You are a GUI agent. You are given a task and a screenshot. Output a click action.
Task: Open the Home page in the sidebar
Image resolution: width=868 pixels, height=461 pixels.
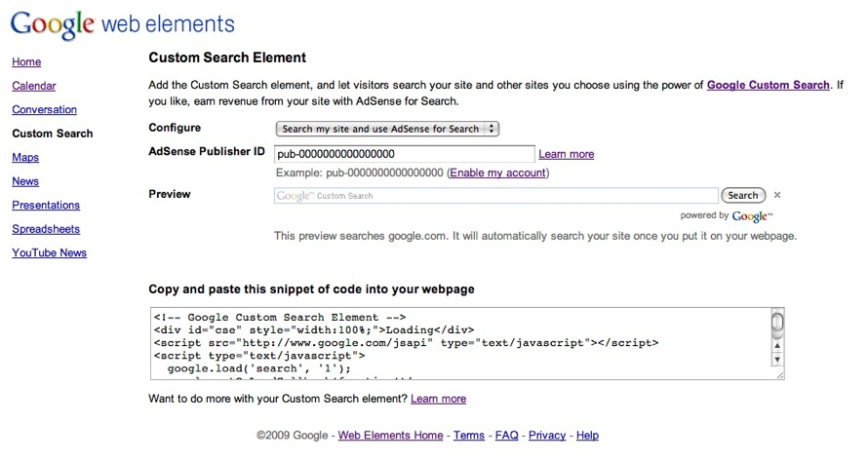pos(26,62)
